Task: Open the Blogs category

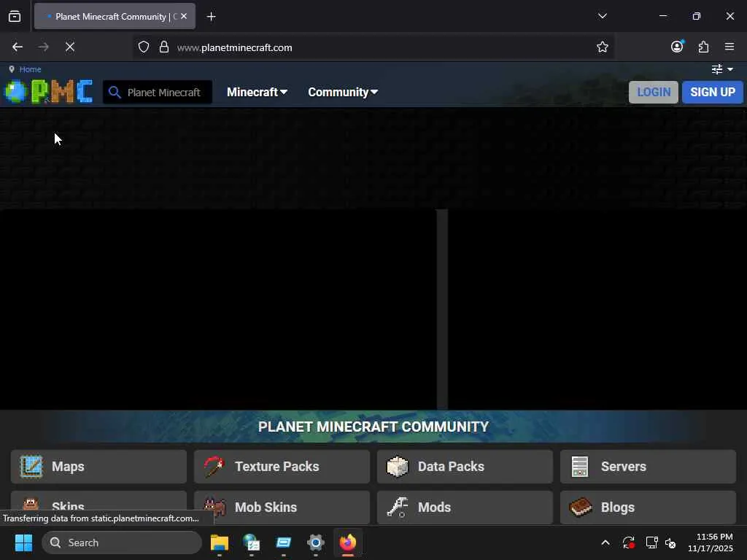Action: coord(648,507)
